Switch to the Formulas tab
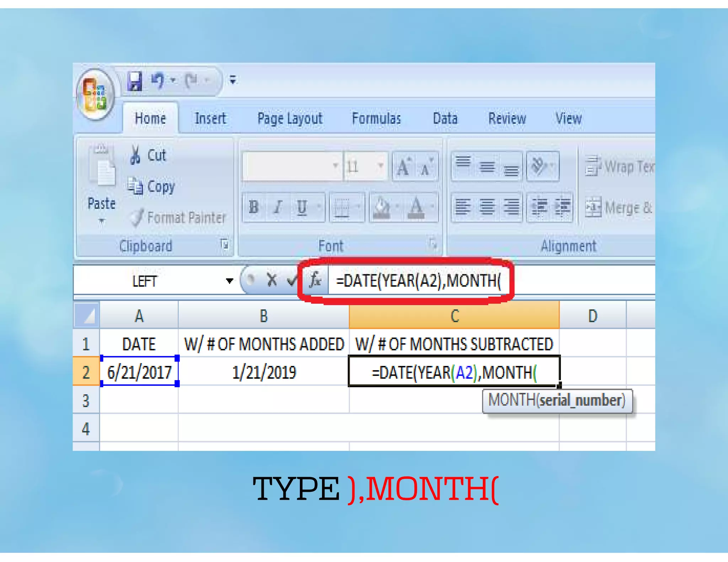 376,118
